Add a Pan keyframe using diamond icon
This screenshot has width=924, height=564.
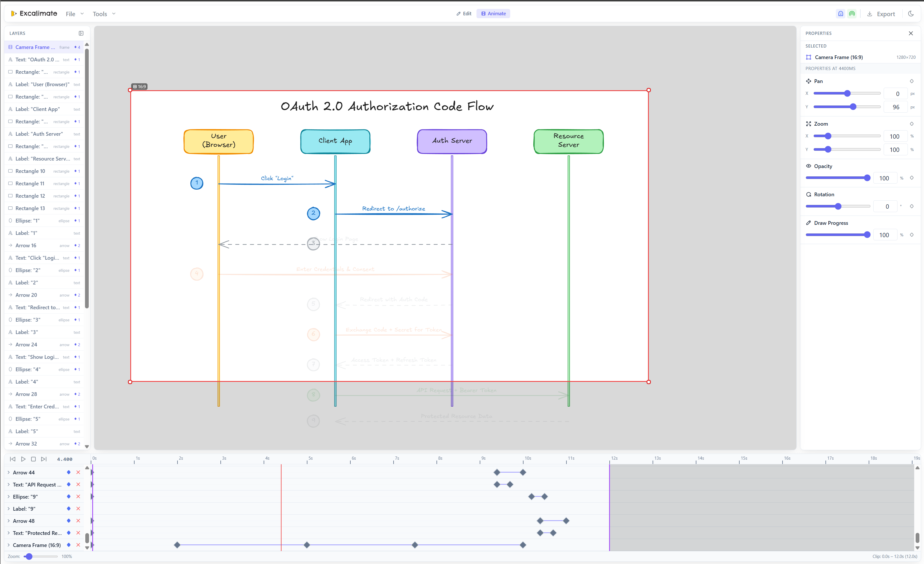coord(912,81)
